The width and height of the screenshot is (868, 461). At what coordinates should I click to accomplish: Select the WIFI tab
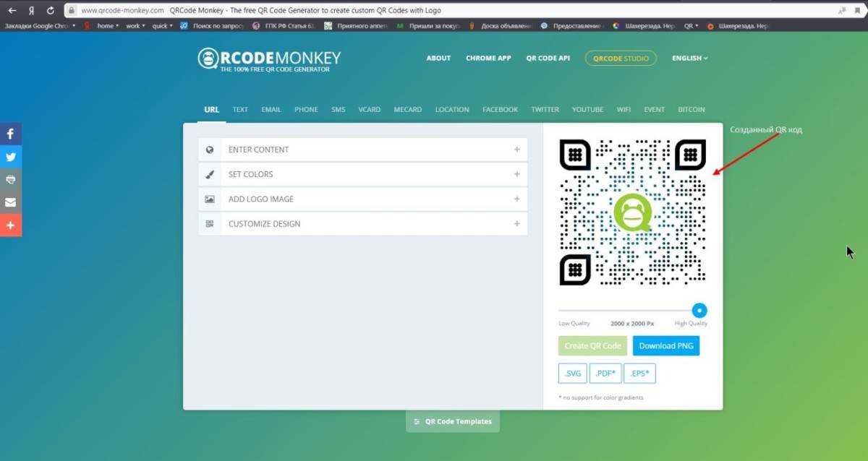[x=624, y=110]
